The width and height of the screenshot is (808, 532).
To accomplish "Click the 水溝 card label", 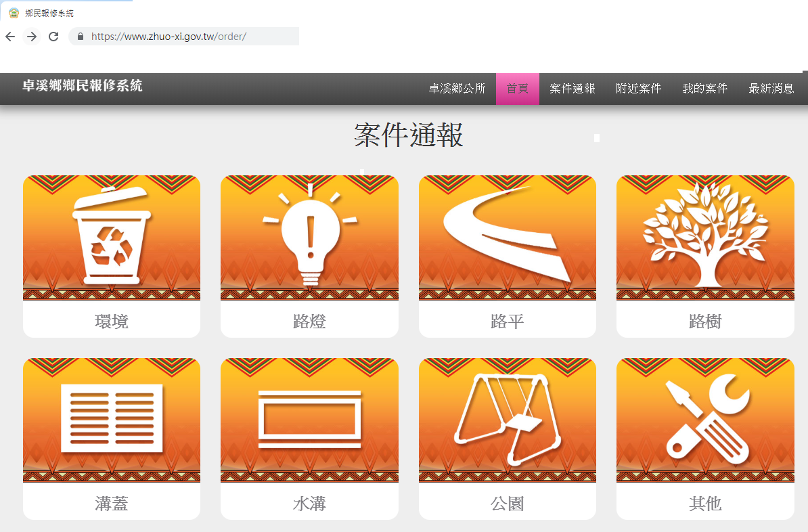I will pos(310,503).
